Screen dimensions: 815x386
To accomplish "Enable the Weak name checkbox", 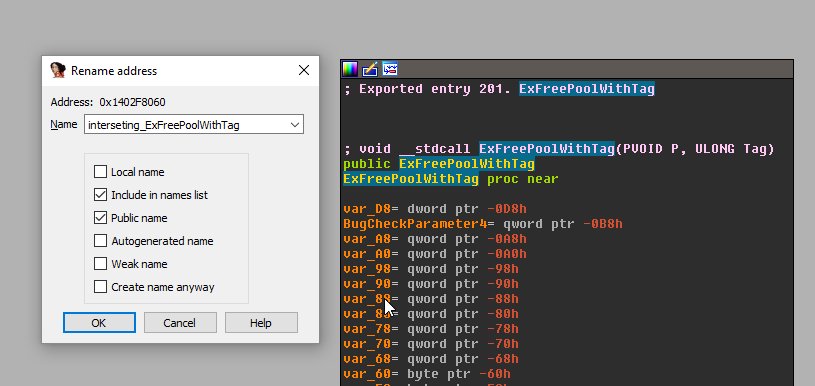I will (x=100, y=264).
